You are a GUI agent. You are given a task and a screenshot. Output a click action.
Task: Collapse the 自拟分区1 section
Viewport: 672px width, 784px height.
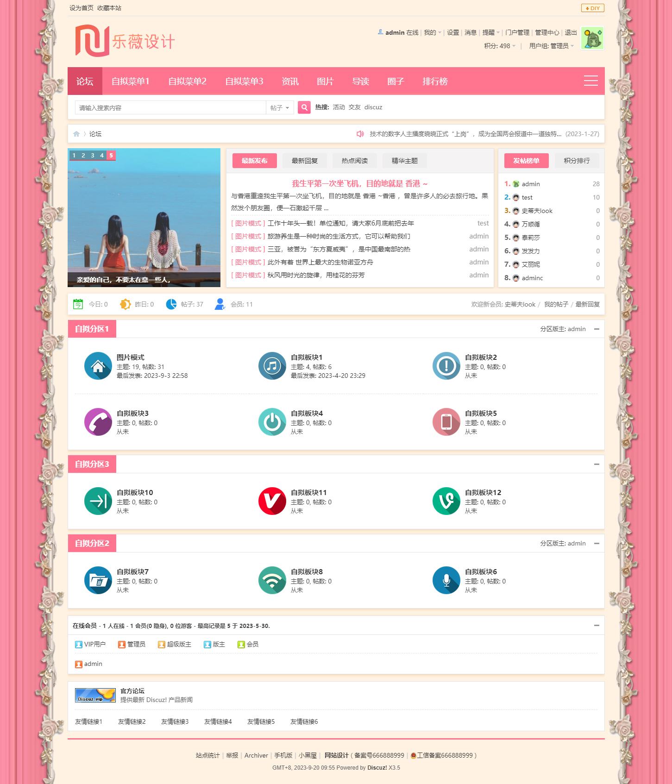(597, 329)
